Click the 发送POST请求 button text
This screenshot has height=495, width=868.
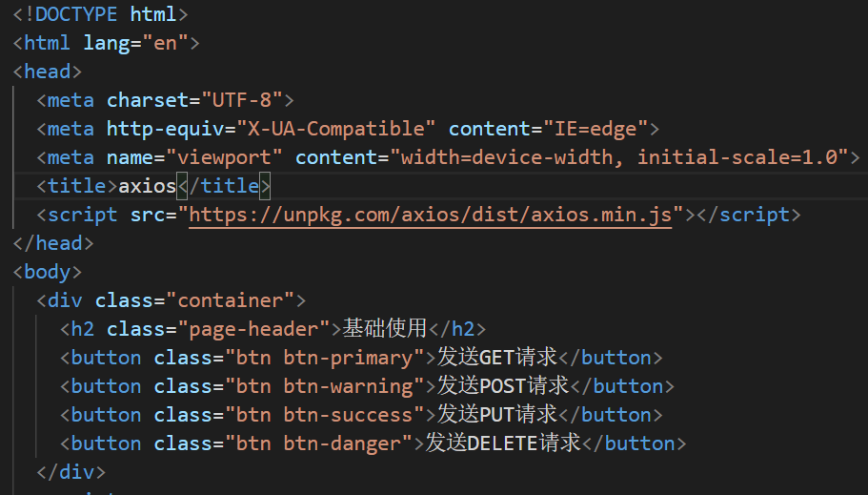[x=503, y=386]
